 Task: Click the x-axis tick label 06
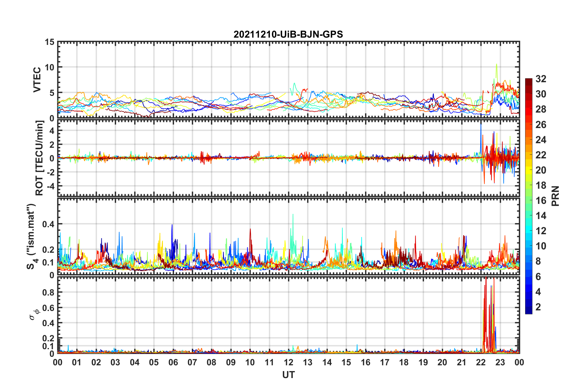173,362
